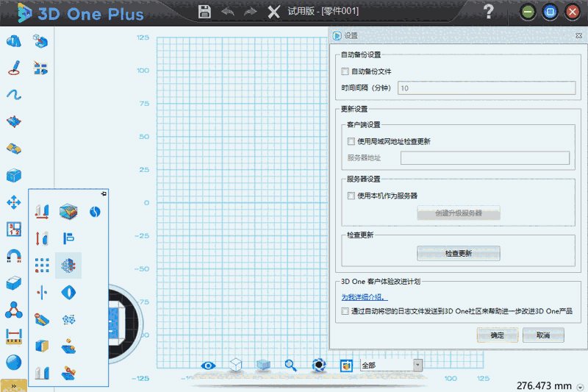Image resolution: width=588 pixels, height=392 pixels.
Task: Click the 创建升级服务器 button
Action: 458,213
